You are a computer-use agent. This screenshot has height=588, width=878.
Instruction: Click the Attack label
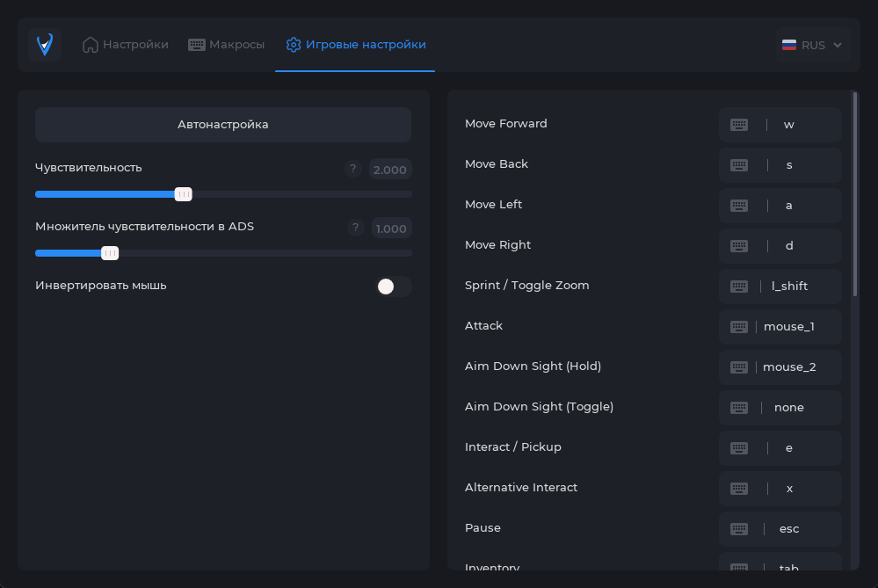(483, 325)
